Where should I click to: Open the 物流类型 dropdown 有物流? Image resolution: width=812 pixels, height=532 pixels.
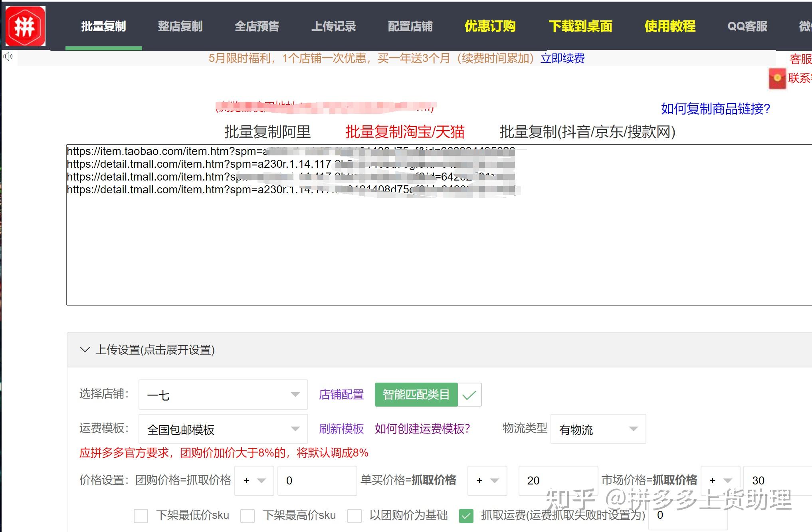pos(598,429)
